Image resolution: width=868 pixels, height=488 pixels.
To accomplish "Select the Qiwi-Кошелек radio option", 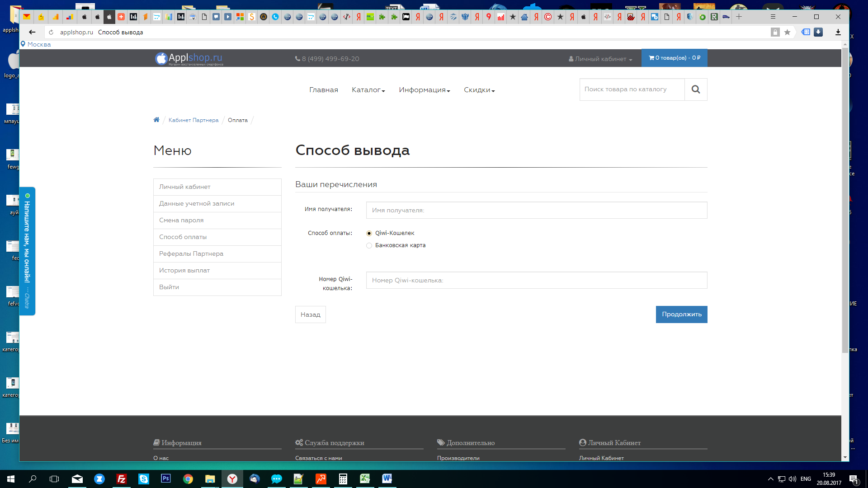I will point(369,233).
